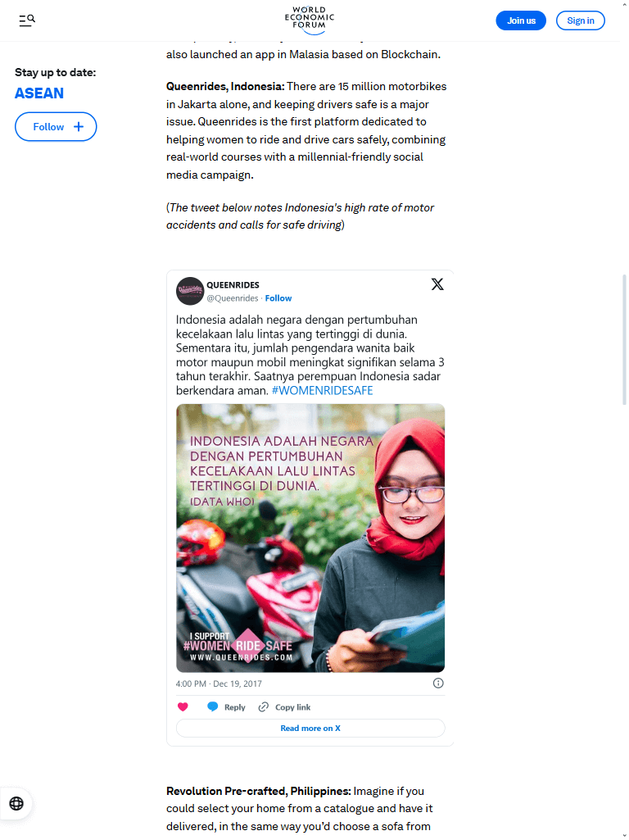Click the page vertical scrollbar
629x840 pixels.
click(624, 340)
